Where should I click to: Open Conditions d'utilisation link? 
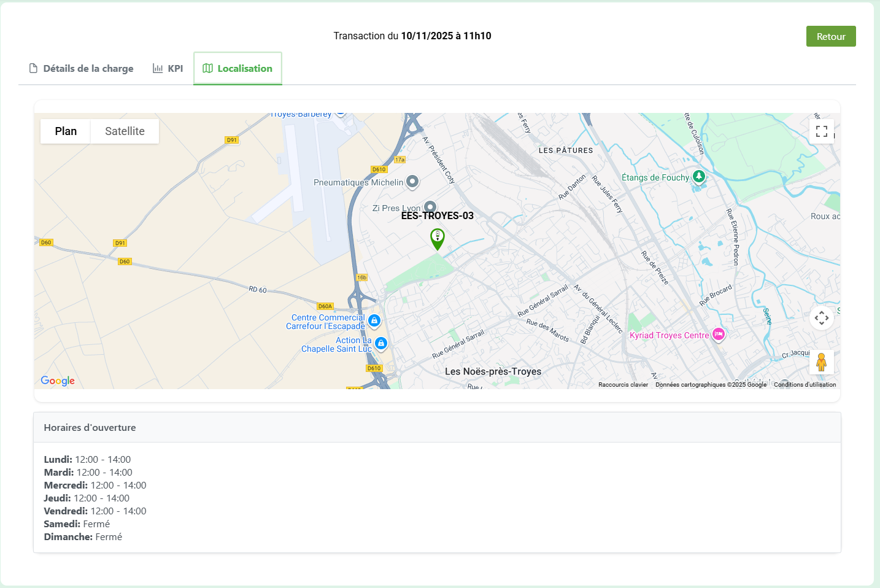click(805, 385)
